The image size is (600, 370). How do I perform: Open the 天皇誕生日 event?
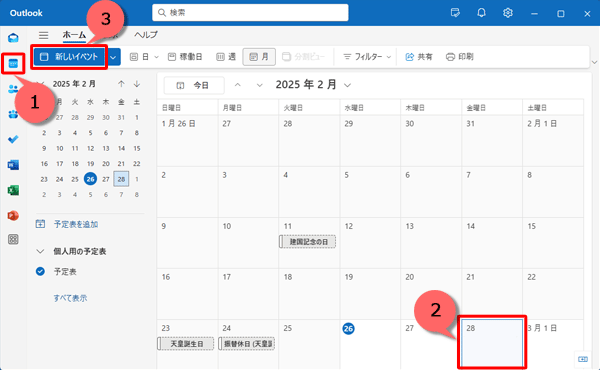186,344
